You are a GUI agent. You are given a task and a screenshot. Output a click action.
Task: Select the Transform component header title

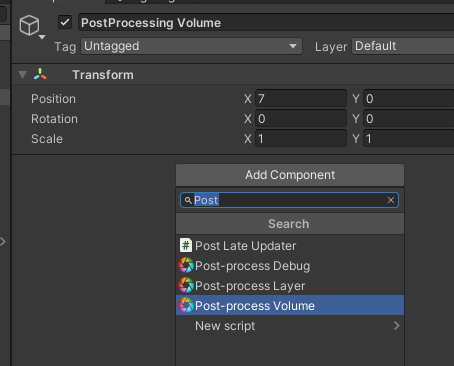point(103,75)
